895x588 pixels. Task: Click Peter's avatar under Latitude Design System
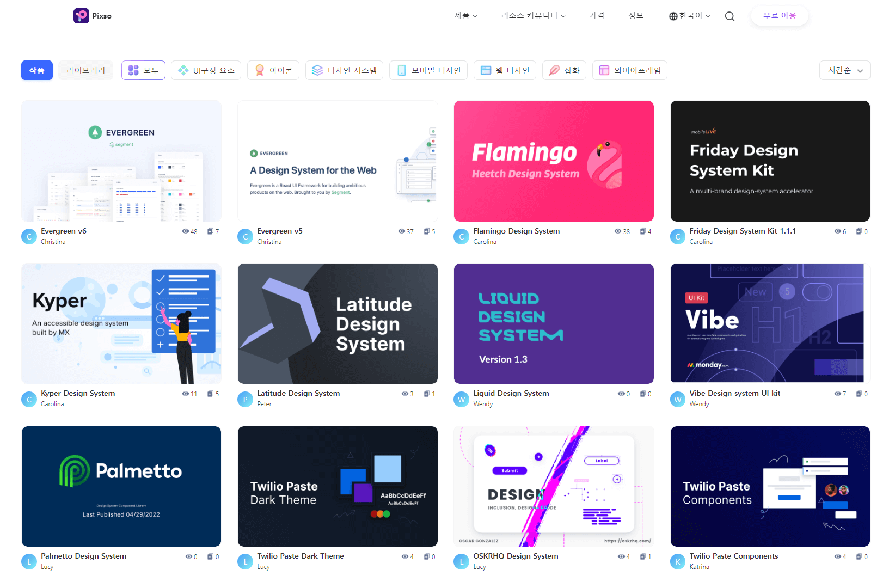[245, 399]
